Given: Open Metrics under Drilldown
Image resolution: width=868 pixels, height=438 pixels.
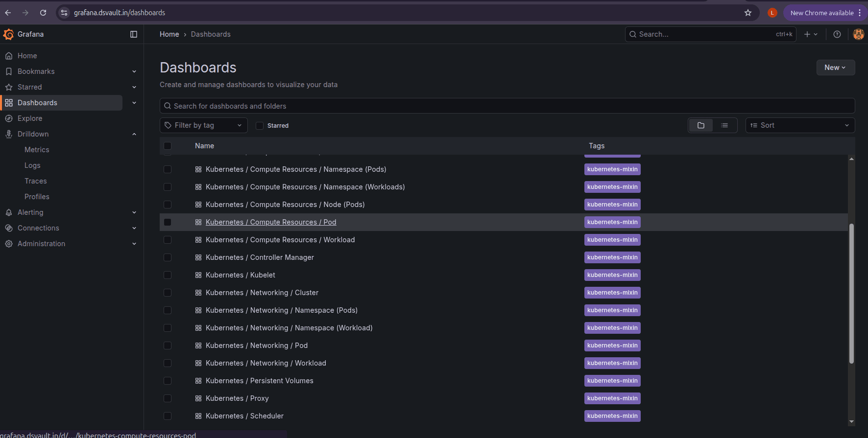Looking at the screenshot, I should (x=37, y=150).
